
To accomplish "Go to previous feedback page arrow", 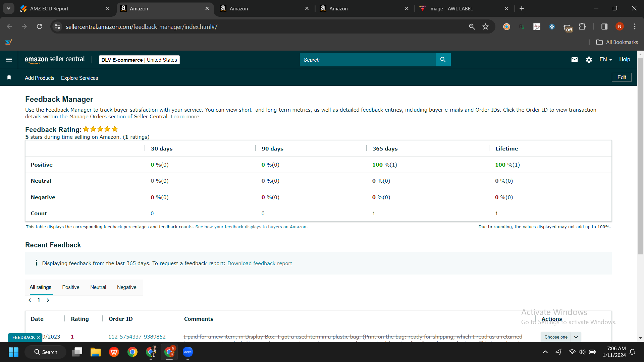I will click(30, 300).
